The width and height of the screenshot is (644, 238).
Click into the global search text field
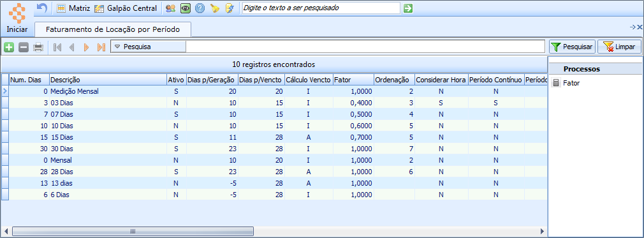tap(321, 8)
